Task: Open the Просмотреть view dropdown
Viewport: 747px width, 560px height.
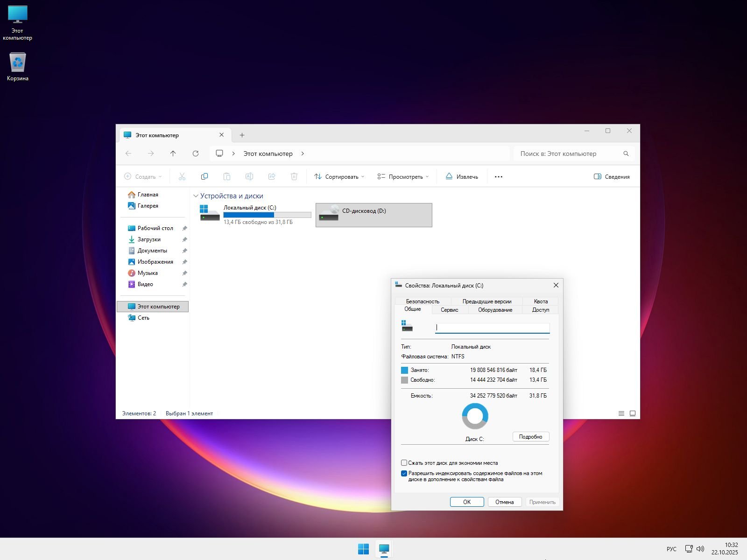Action: pos(403,177)
